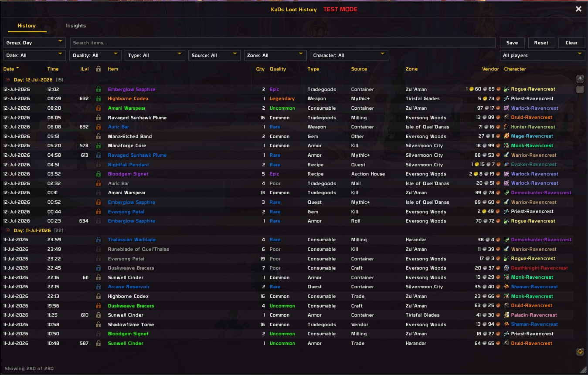Sort by the Zone column header
This screenshot has width=588, height=375.
[411, 69]
